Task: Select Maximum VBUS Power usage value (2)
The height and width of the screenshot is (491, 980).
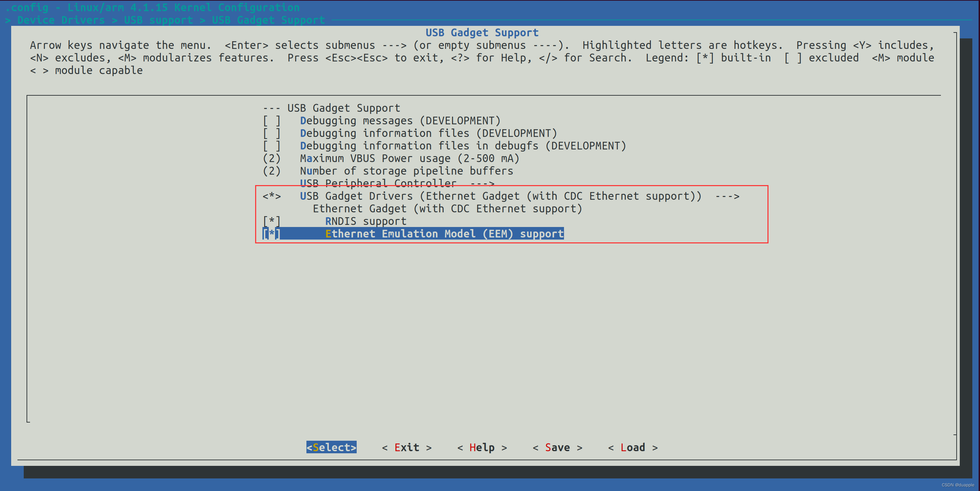Action: click(x=272, y=158)
